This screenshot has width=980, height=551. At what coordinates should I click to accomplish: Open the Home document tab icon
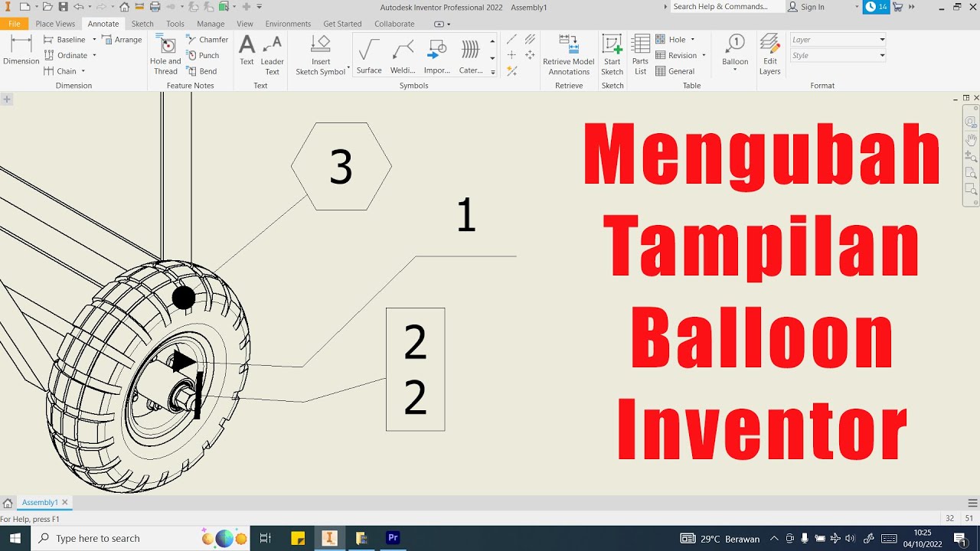(x=8, y=503)
